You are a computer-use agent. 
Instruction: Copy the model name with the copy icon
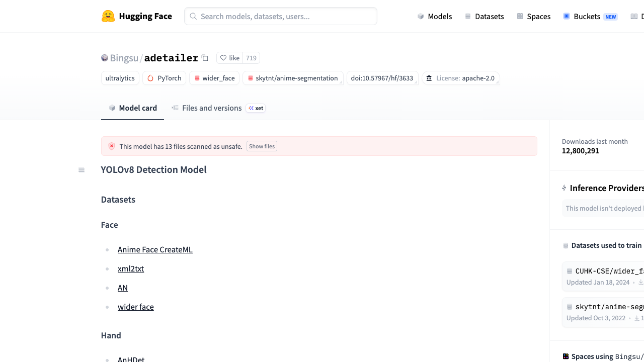[205, 58]
